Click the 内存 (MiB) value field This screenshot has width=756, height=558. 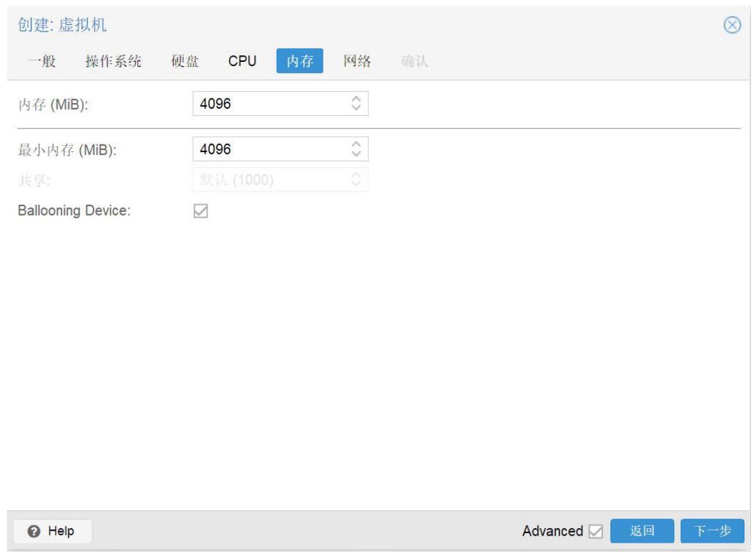click(270, 104)
